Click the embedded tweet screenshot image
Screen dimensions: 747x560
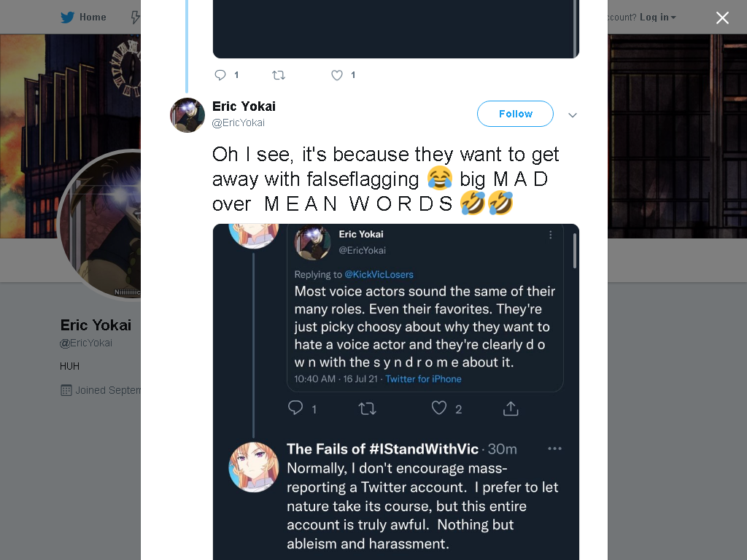point(396,392)
